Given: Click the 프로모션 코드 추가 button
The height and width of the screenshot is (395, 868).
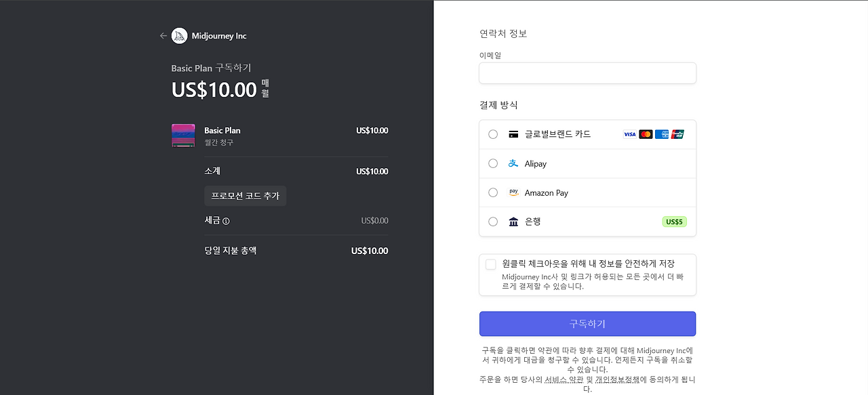Looking at the screenshot, I should pos(245,196).
